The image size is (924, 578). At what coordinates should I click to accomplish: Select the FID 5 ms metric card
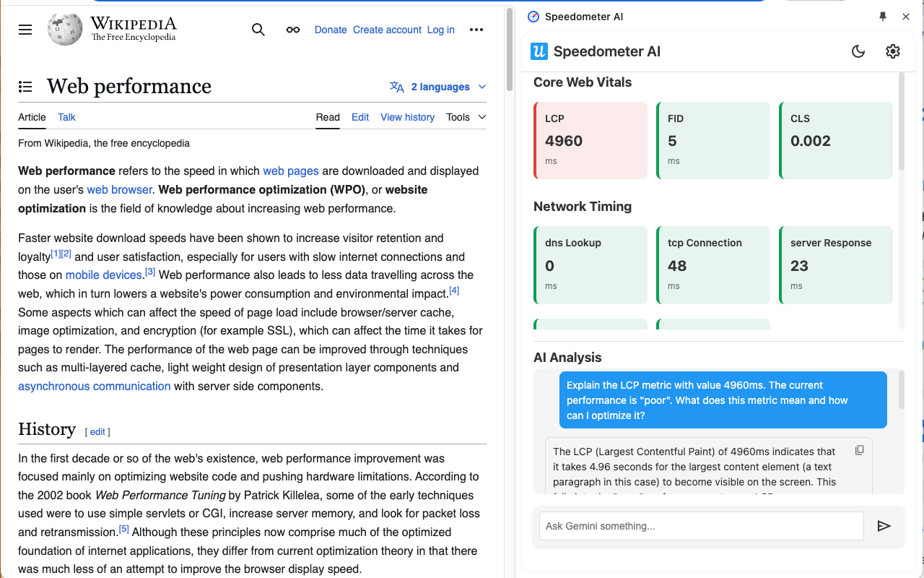(713, 140)
